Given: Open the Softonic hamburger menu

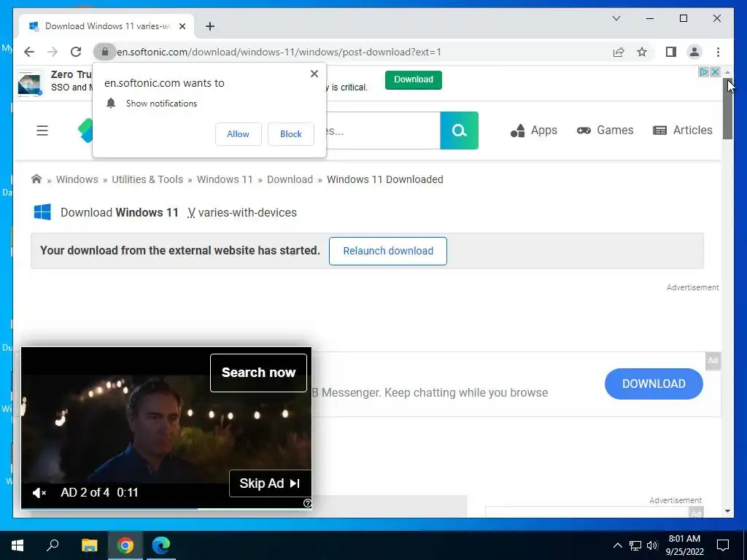Looking at the screenshot, I should coord(42,131).
